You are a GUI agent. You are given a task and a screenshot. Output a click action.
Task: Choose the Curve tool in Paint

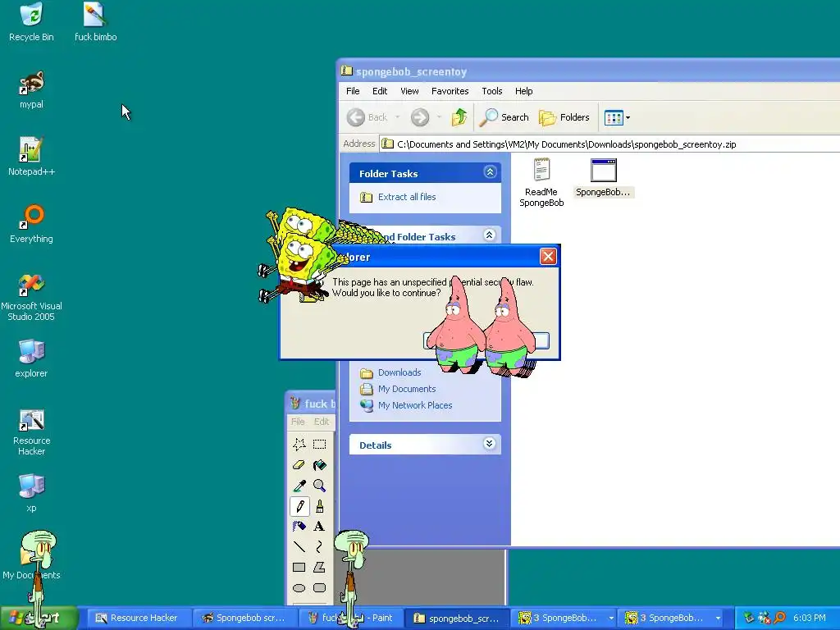319,546
